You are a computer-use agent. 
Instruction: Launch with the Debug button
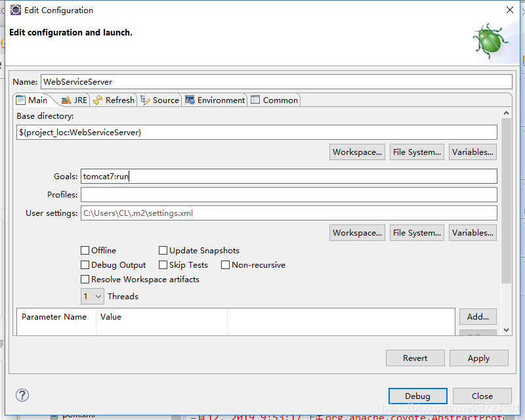(417, 396)
